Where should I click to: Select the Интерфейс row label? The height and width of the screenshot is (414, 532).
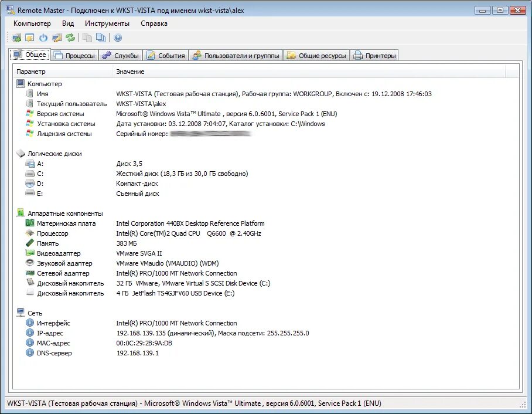pyautogui.click(x=53, y=323)
